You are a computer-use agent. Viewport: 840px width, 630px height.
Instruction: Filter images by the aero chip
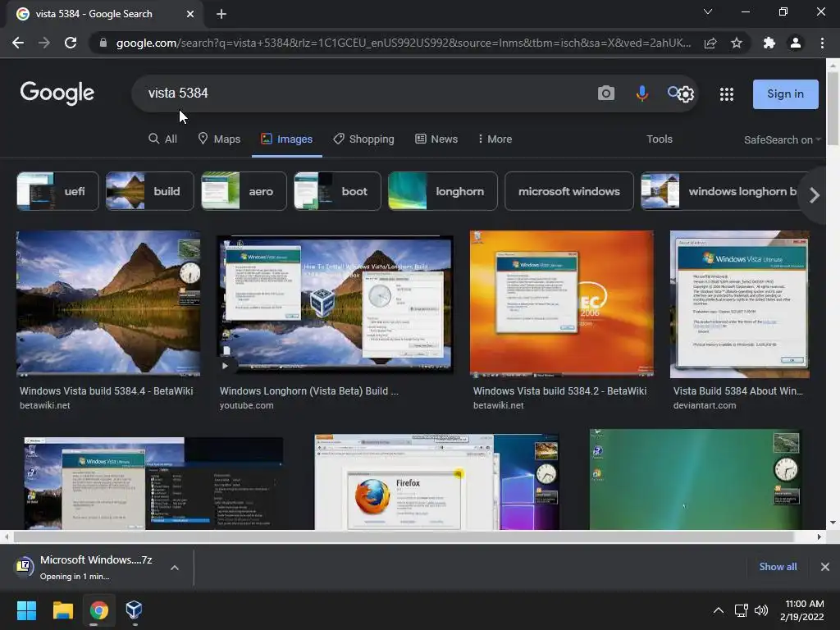click(x=244, y=191)
